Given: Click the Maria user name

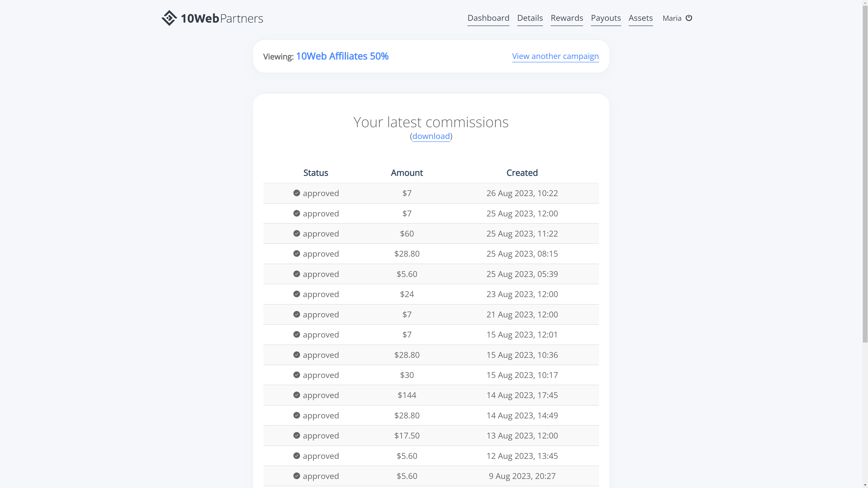Looking at the screenshot, I should pos(672,18).
